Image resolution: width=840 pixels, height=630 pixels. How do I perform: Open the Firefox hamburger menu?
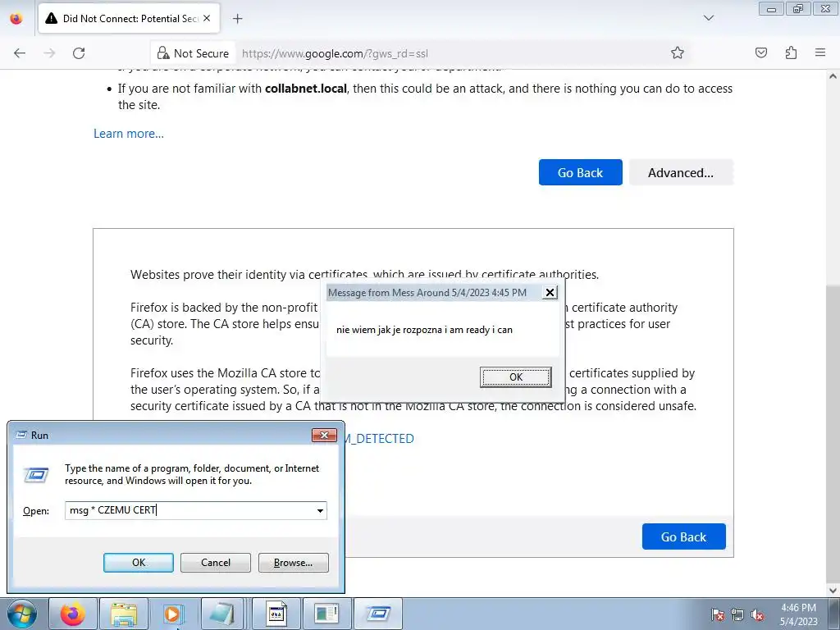(820, 52)
